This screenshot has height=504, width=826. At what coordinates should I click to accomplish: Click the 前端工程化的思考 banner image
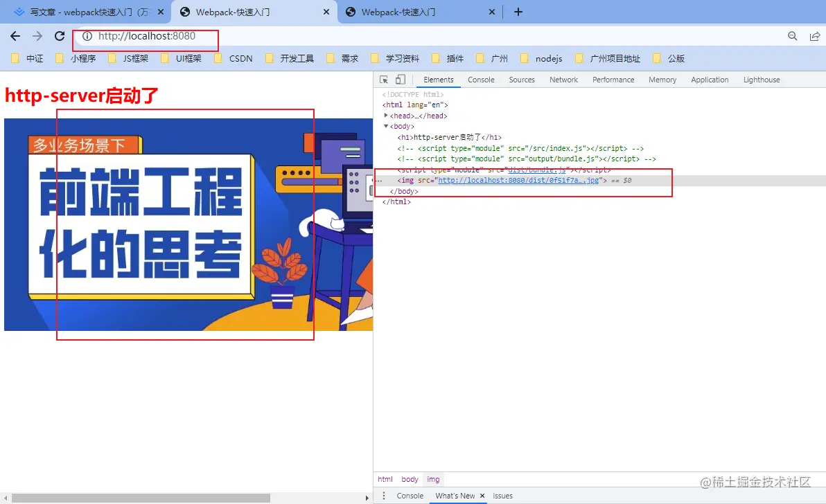188,224
